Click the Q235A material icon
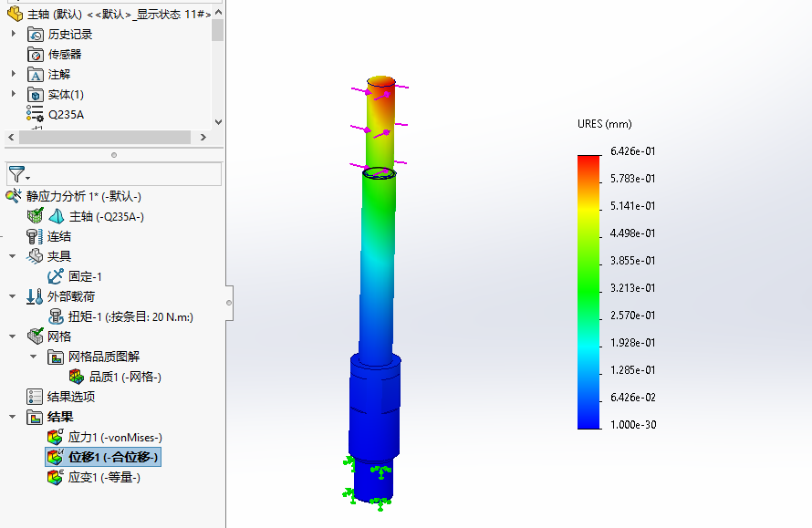The width and height of the screenshot is (812, 528). tap(36, 114)
